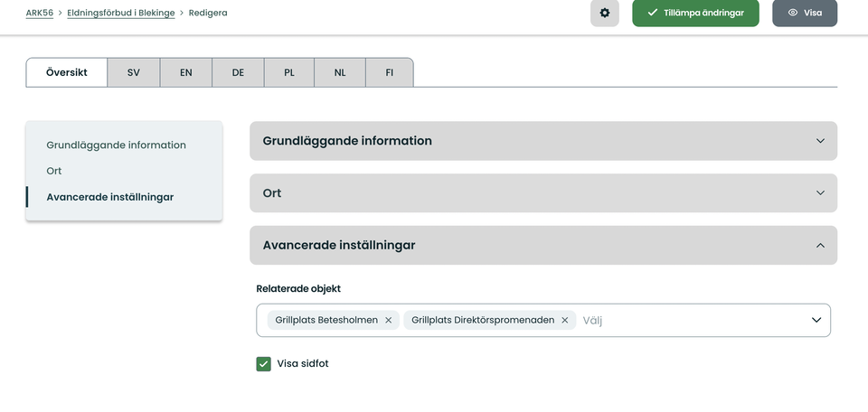Screen dimensions: 868x412
Task: Switch to the SV language tab
Action: pyautogui.click(x=134, y=72)
